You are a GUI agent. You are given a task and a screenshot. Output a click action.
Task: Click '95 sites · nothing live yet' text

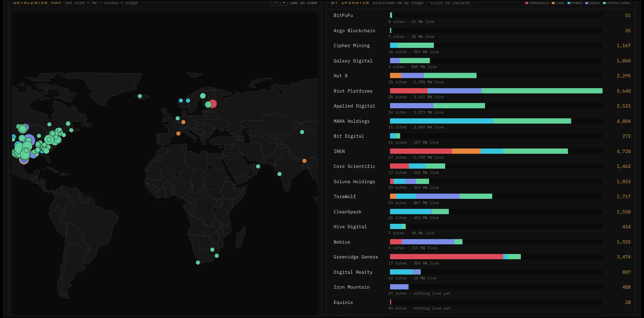pyautogui.click(x=419, y=308)
